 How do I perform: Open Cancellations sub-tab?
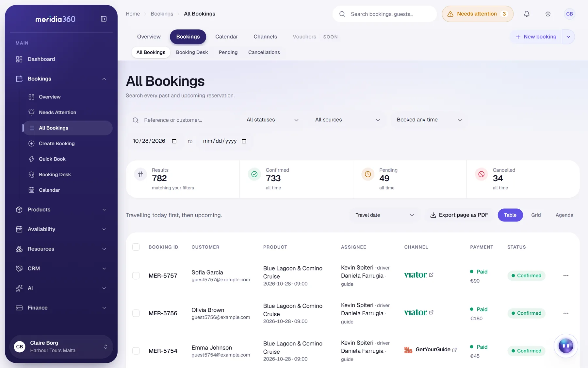click(x=264, y=52)
